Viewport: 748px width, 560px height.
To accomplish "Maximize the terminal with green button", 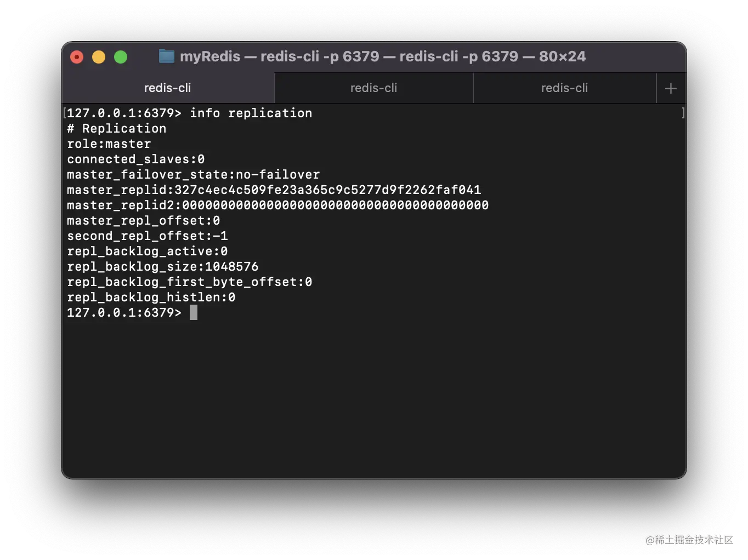I will click(x=121, y=57).
